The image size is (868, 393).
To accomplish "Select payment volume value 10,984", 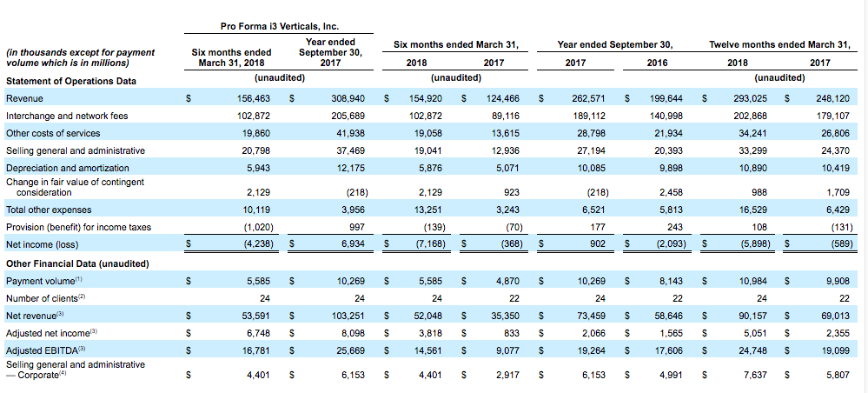I will [754, 281].
